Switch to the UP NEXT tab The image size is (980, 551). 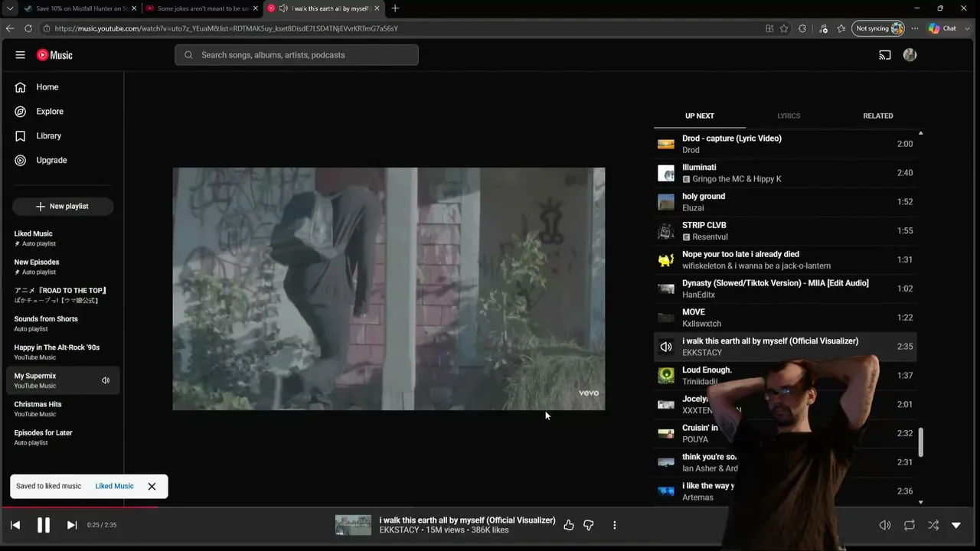pyautogui.click(x=700, y=116)
